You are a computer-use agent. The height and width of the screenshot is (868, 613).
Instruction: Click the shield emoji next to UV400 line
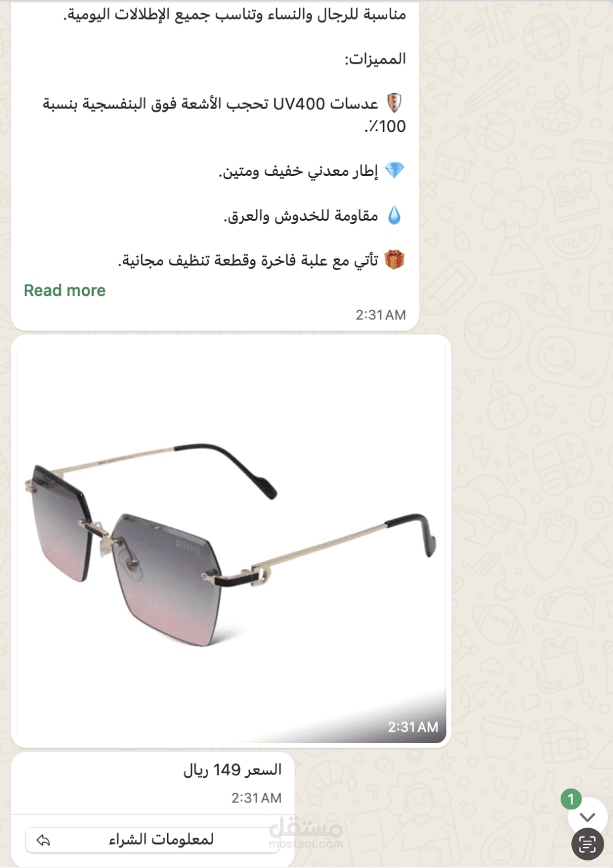394,103
